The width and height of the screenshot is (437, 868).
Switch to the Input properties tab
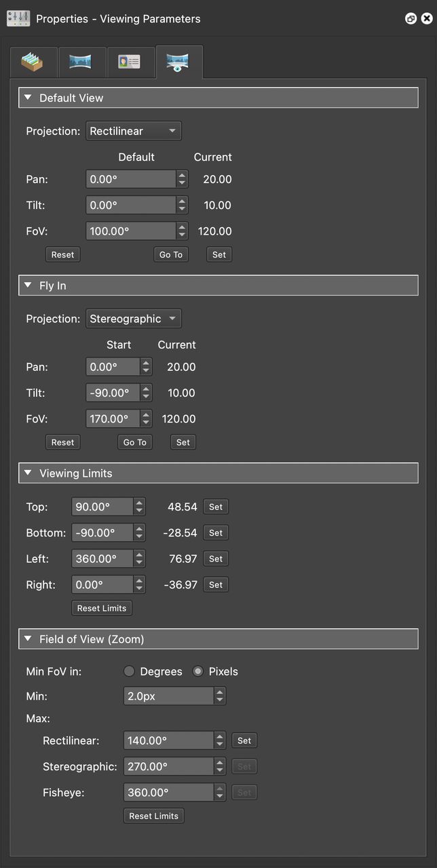pyautogui.click(x=33, y=62)
